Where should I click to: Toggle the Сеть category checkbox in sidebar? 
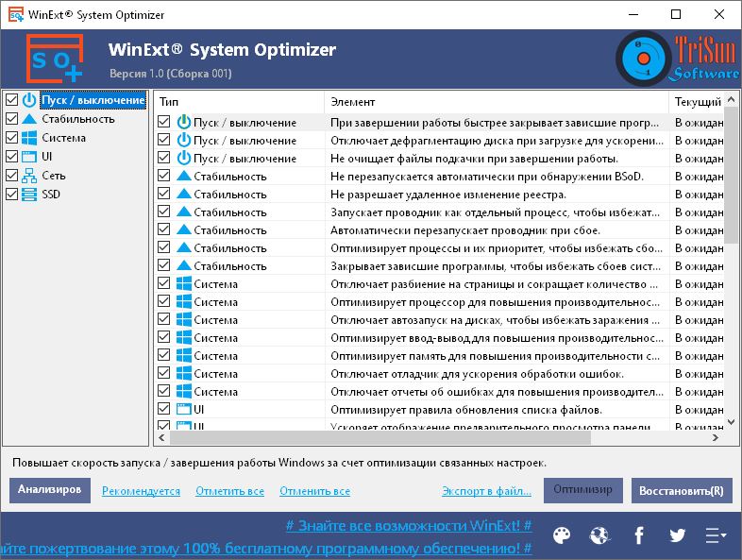12,176
